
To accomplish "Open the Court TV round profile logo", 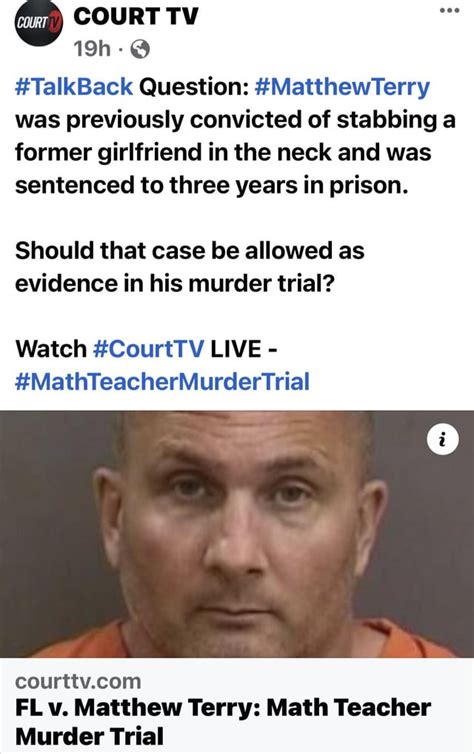I will 38,23.
